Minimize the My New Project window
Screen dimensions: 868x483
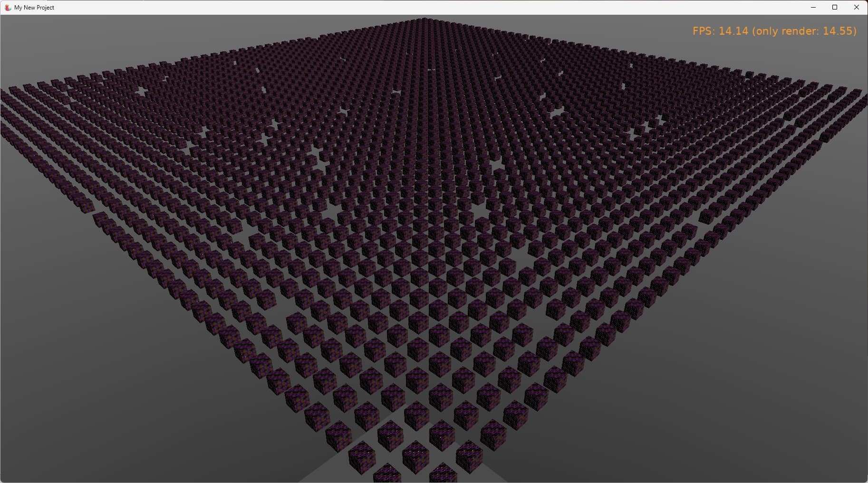point(813,8)
